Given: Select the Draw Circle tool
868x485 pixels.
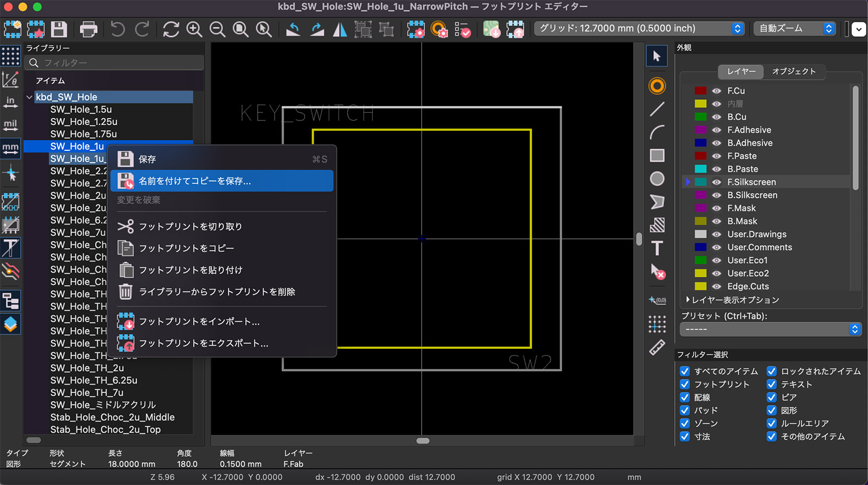Looking at the screenshot, I should click(x=657, y=178).
